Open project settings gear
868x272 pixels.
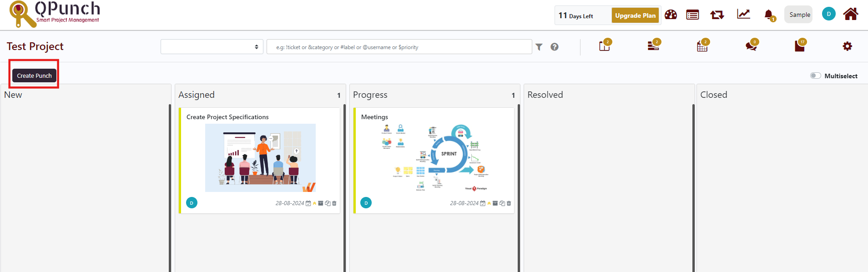847,46
